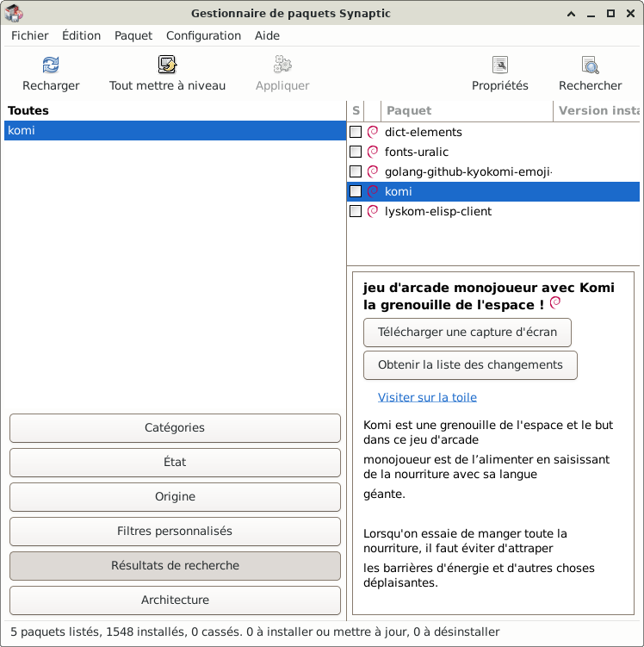The width and height of the screenshot is (644, 647).
Task: Click Debian swirl icon beside komi package
Action: coord(373,191)
